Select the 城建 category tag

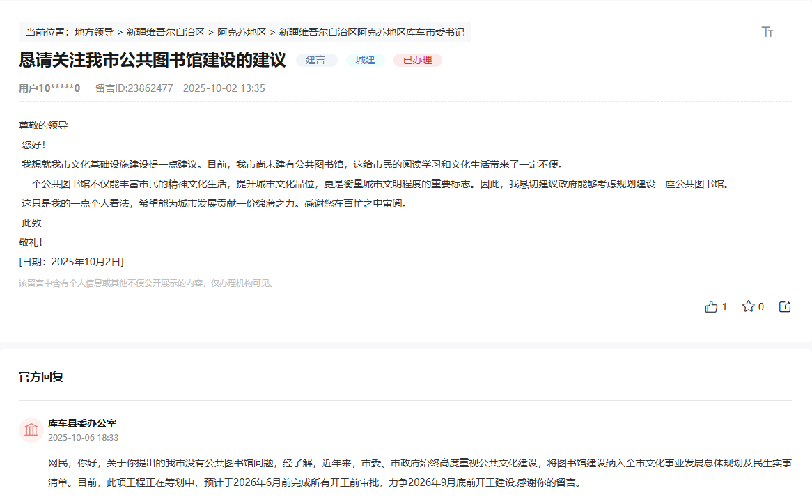click(x=366, y=61)
